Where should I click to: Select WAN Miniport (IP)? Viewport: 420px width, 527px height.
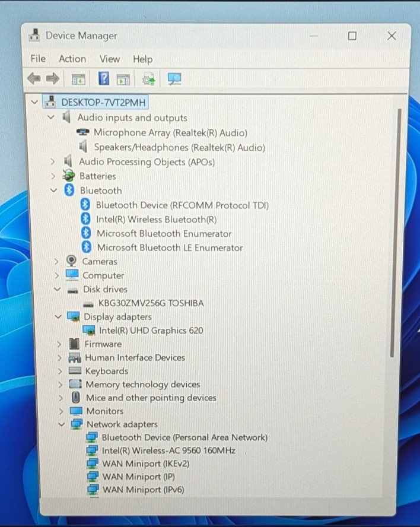[138, 477]
